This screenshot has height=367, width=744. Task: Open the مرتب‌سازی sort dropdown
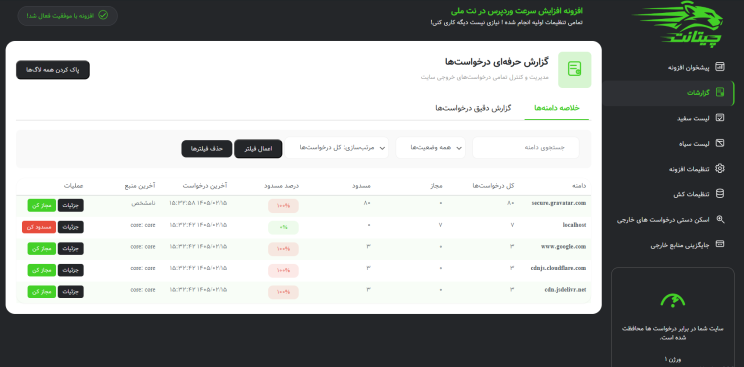tap(336, 148)
